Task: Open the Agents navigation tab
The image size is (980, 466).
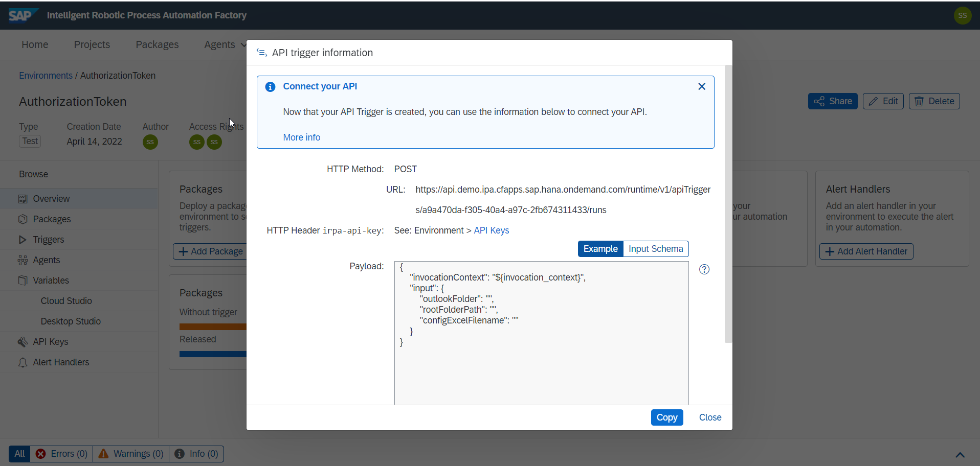Action: tap(219, 44)
